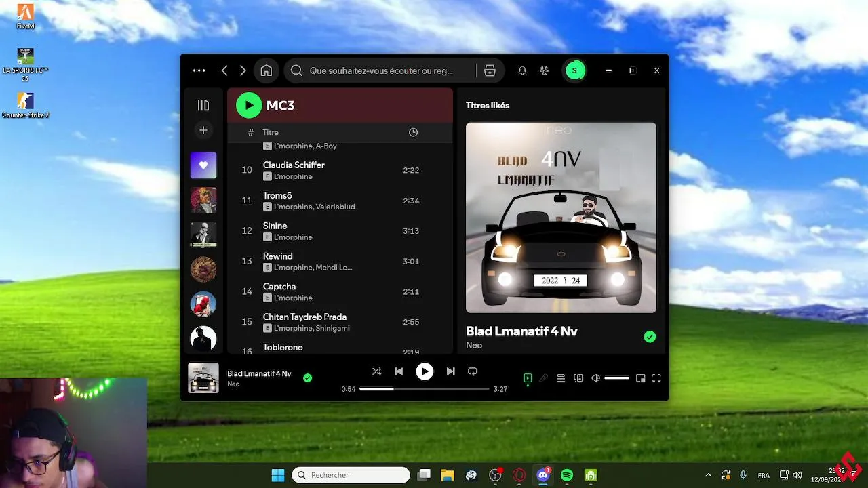Click now-playing cover thumbnail in player bar
The height and width of the screenshot is (488, 868).
[203, 378]
